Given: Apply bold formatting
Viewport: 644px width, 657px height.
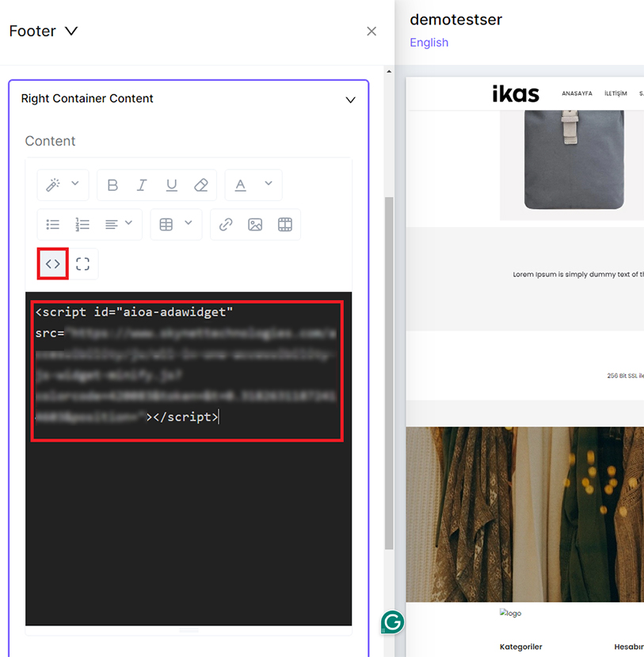Looking at the screenshot, I should (x=112, y=185).
